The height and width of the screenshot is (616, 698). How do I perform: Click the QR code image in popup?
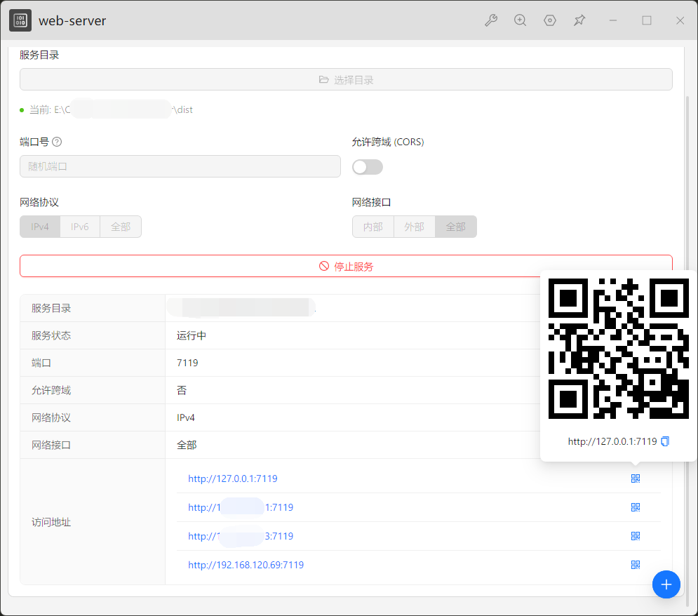click(x=618, y=349)
